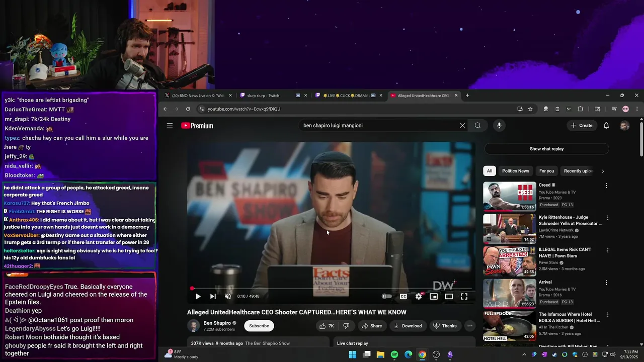Viewport: 644px width, 362px height.
Task: Open more actions ellipsis under video
Action: coord(470,326)
